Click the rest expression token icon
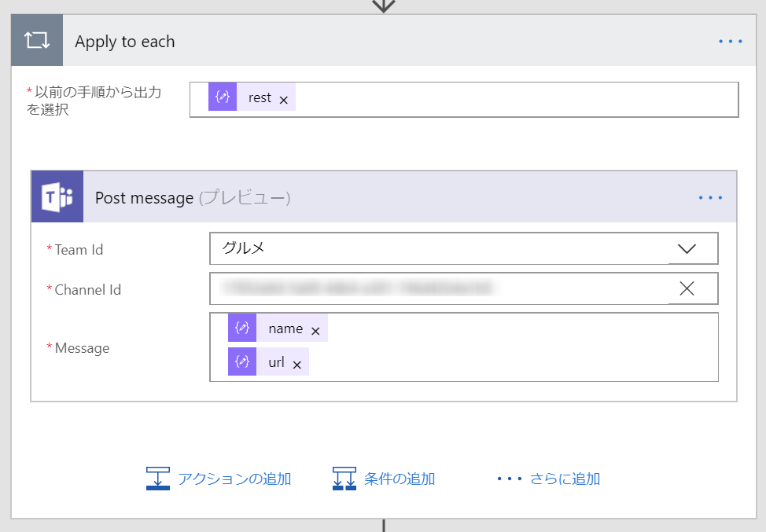The width and height of the screenshot is (766, 532). tap(223, 97)
